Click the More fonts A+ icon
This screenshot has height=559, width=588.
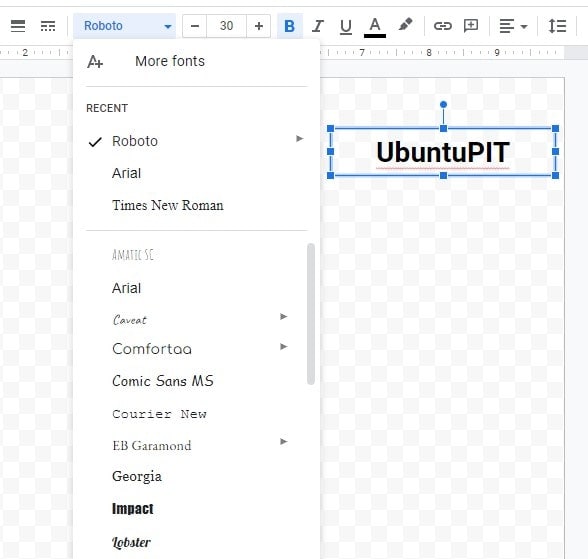[x=95, y=61]
